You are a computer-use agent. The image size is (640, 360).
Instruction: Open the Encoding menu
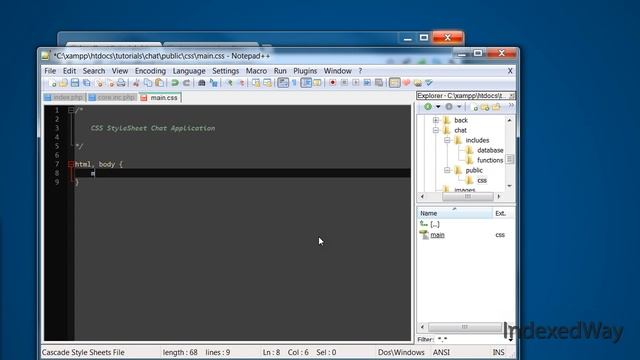point(150,71)
